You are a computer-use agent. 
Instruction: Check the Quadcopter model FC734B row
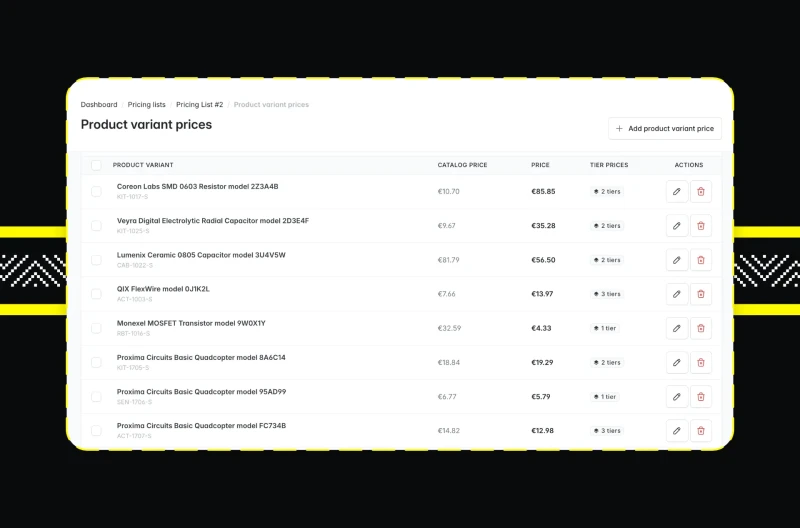click(x=96, y=431)
